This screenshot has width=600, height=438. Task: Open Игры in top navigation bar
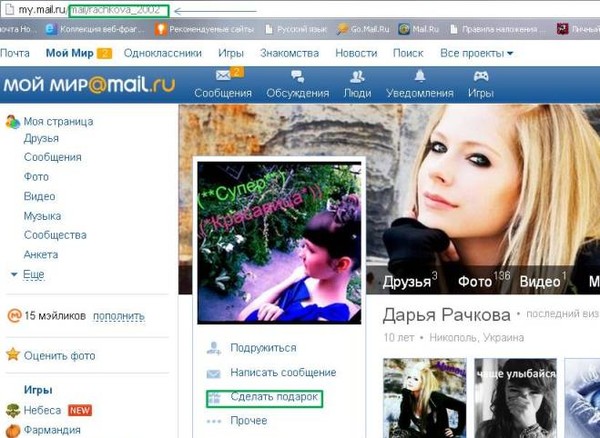(231, 53)
